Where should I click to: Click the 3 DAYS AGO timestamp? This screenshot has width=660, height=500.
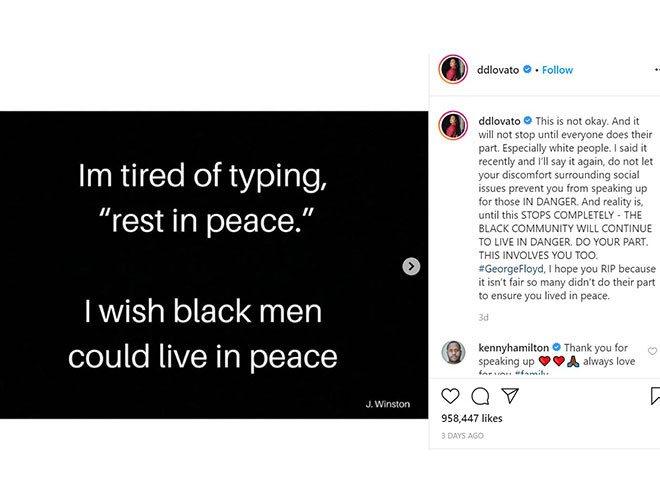pos(462,436)
